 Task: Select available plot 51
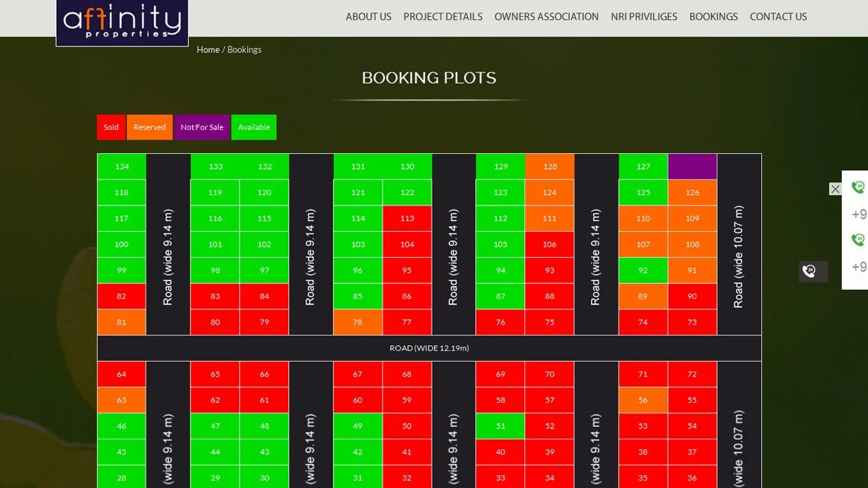click(x=500, y=426)
